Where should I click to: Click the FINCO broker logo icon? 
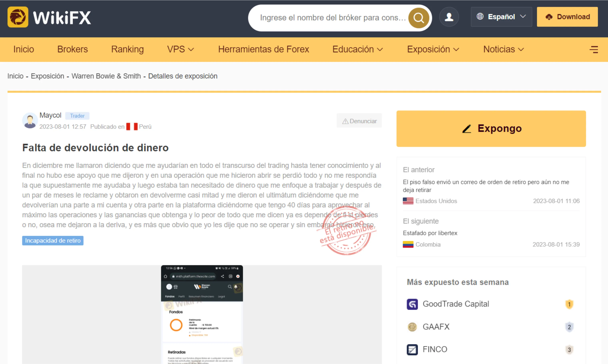pyautogui.click(x=412, y=350)
